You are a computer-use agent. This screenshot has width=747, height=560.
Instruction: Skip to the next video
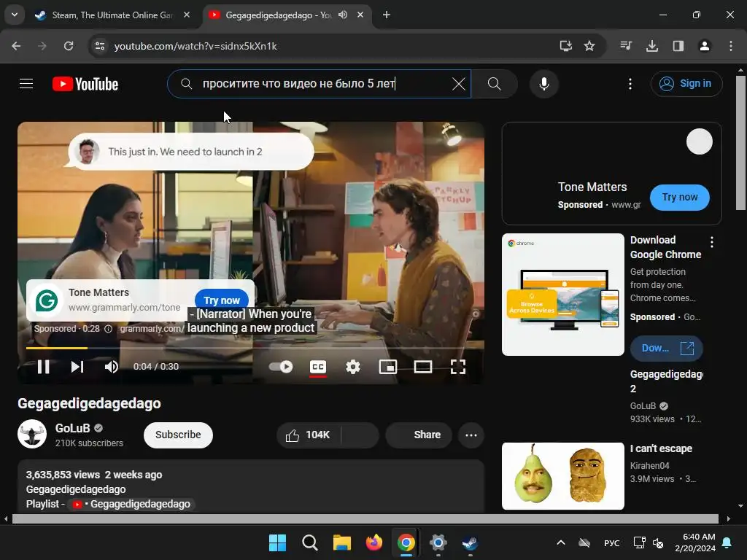[77, 367]
